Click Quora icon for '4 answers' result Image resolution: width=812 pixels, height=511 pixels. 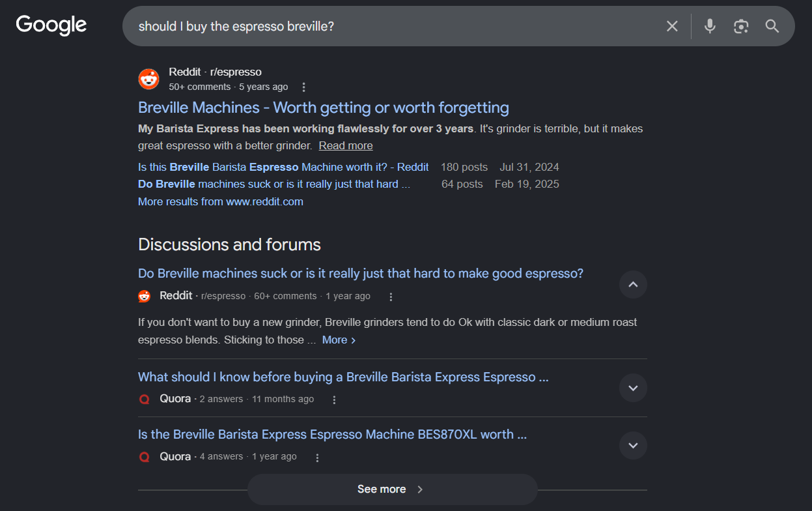click(145, 457)
